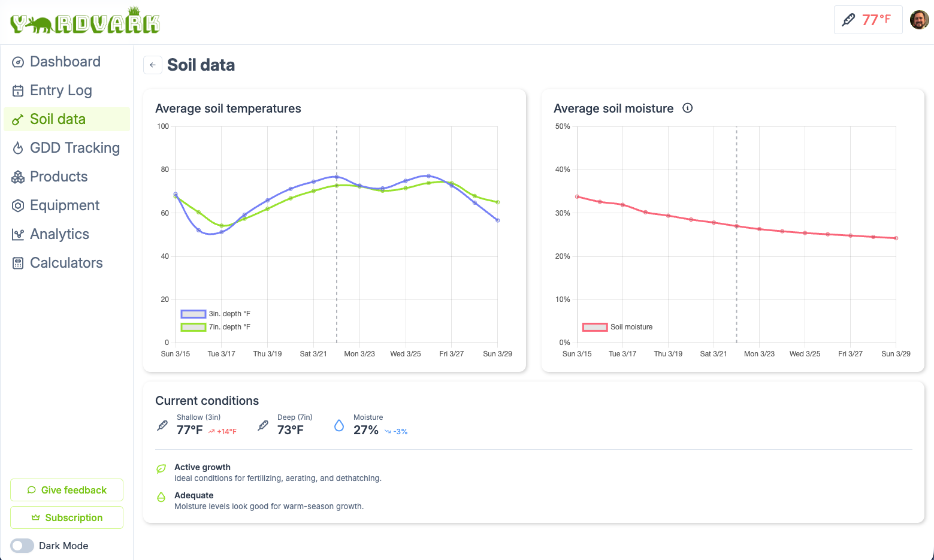Click the Products boxes icon
The image size is (934, 560).
(18, 177)
